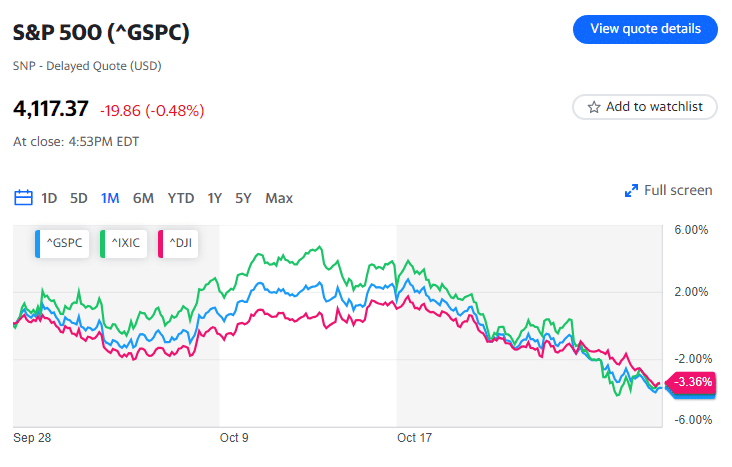Choose the 1Y time range

pos(215,198)
